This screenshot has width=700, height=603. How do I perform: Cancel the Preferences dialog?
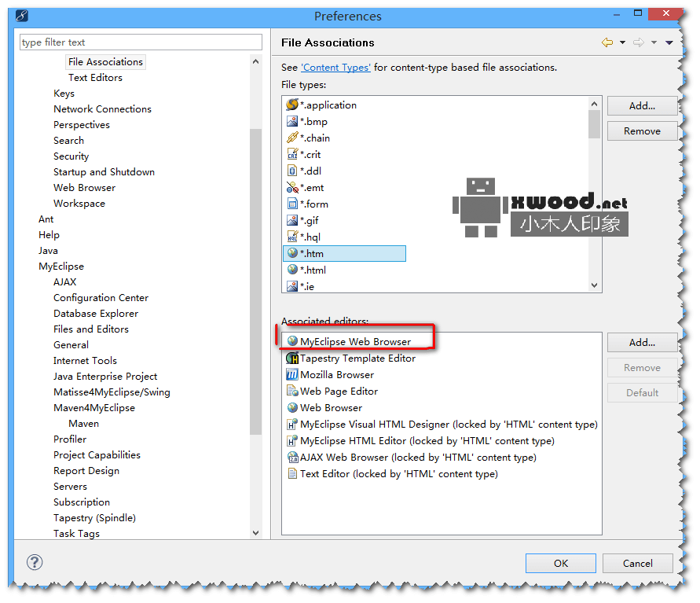637,563
